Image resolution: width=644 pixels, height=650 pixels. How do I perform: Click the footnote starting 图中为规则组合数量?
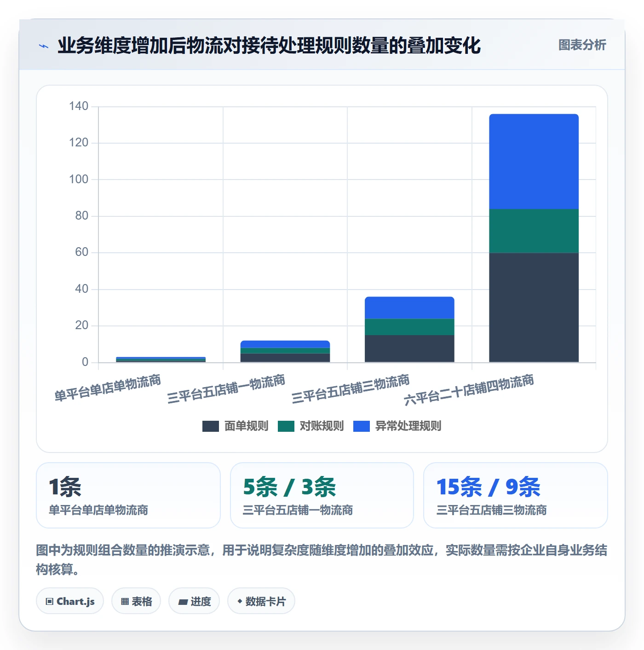(322, 560)
